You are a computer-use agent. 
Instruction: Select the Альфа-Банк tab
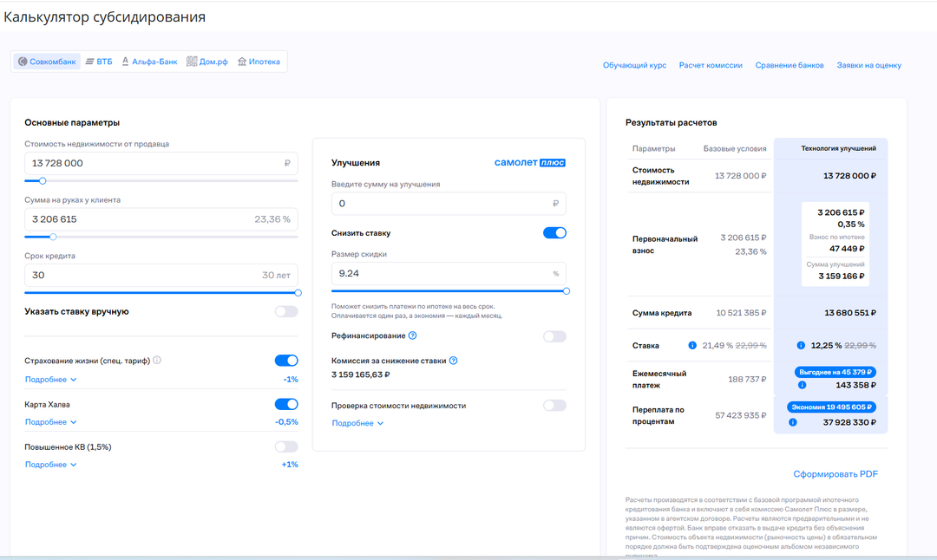149,62
